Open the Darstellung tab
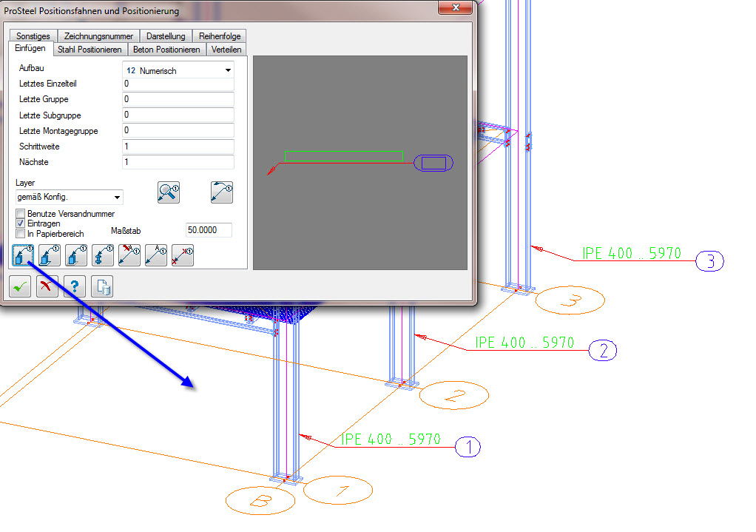Image resolution: width=756 pixels, height=532 pixels. point(166,36)
